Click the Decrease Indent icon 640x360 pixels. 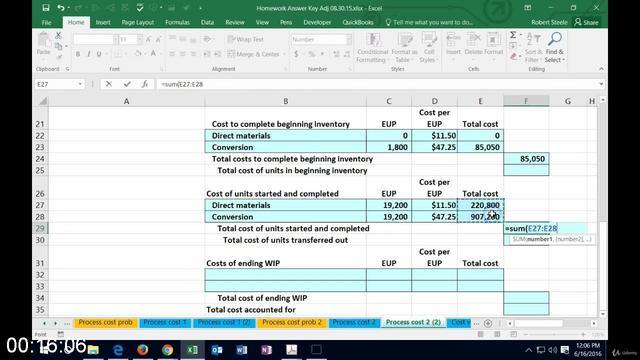pyautogui.click(x=207, y=54)
